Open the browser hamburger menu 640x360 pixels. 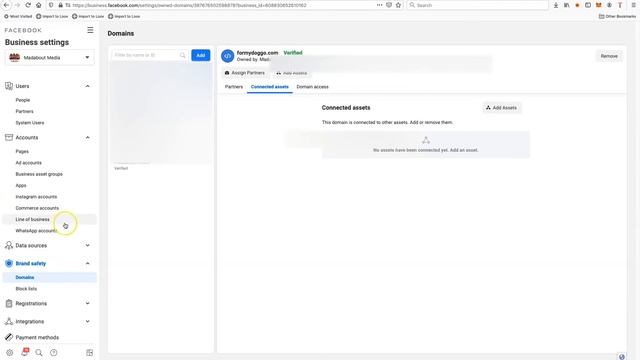click(x=633, y=5)
